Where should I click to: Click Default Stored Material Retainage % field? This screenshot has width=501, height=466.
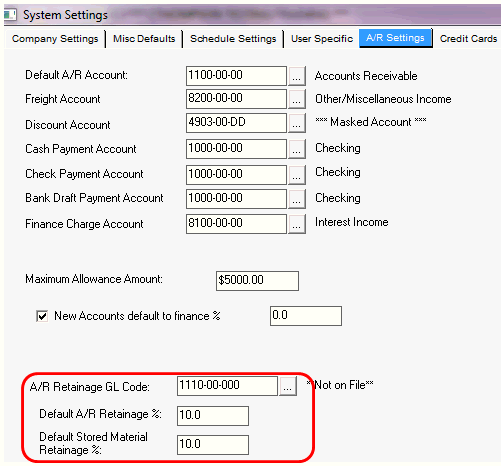point(213,445)
